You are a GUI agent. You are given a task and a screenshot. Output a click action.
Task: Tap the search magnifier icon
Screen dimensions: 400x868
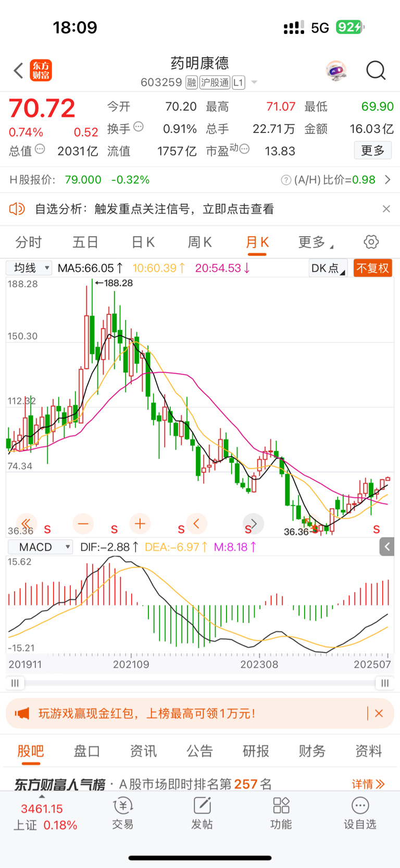tap(376, 70)
